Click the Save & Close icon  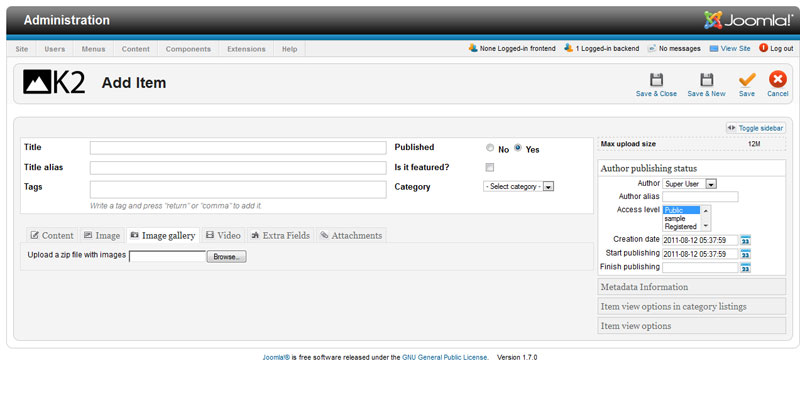pos(656,80)
